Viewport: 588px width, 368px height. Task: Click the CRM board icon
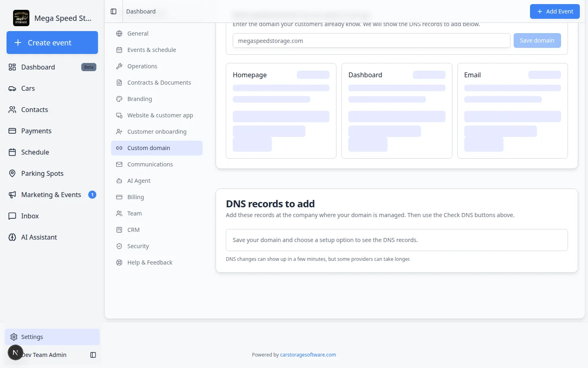click(119, 230)
